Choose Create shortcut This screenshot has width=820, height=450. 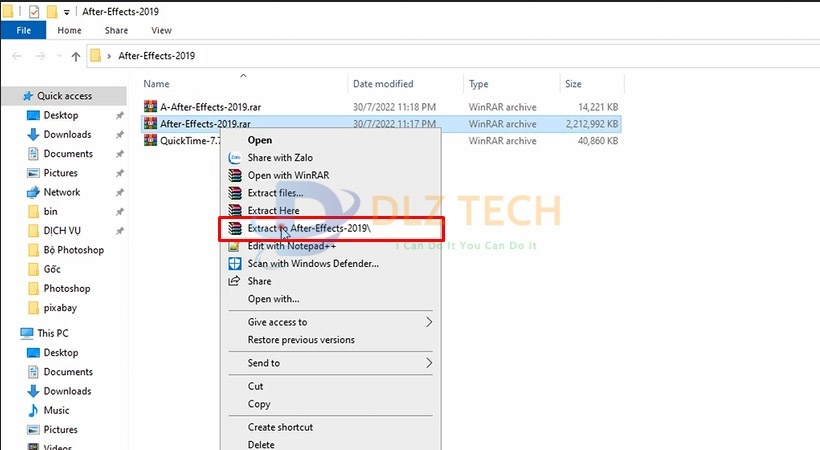tap(280, 427)
